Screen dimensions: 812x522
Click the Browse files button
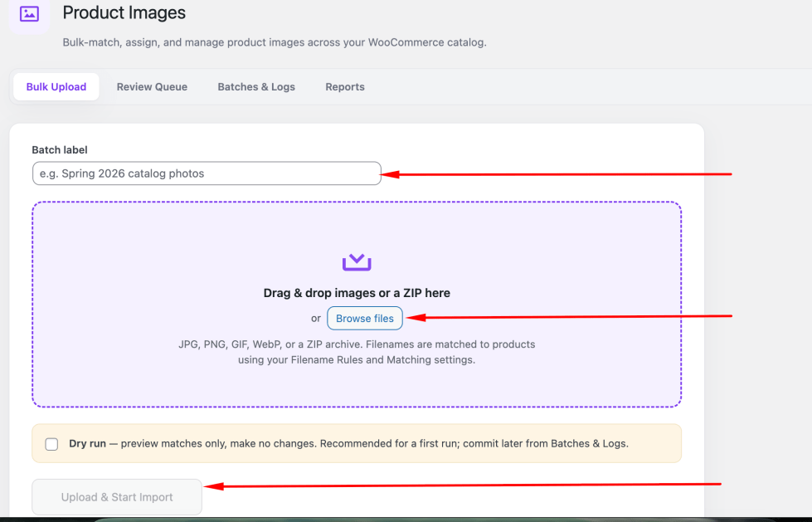365,319
